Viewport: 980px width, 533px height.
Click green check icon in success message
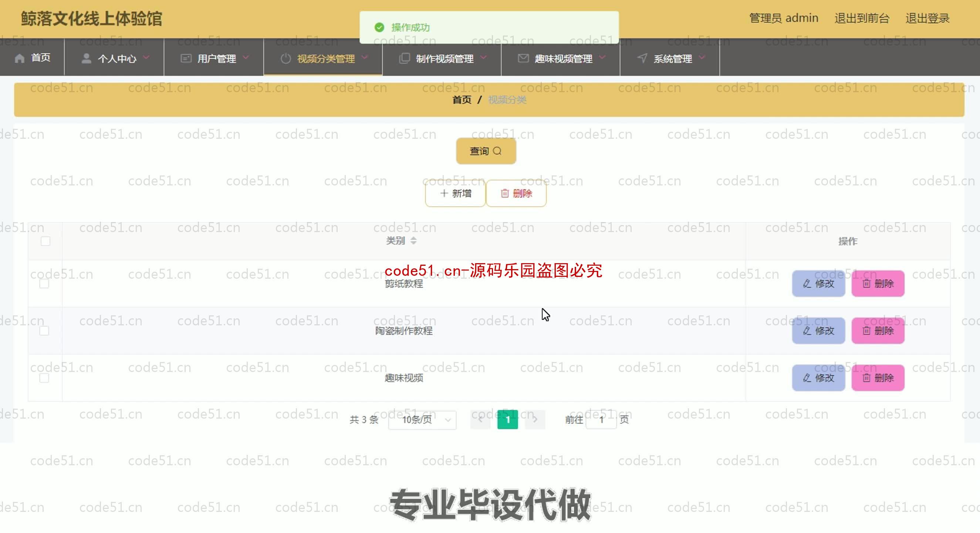[x=379, y=27]
